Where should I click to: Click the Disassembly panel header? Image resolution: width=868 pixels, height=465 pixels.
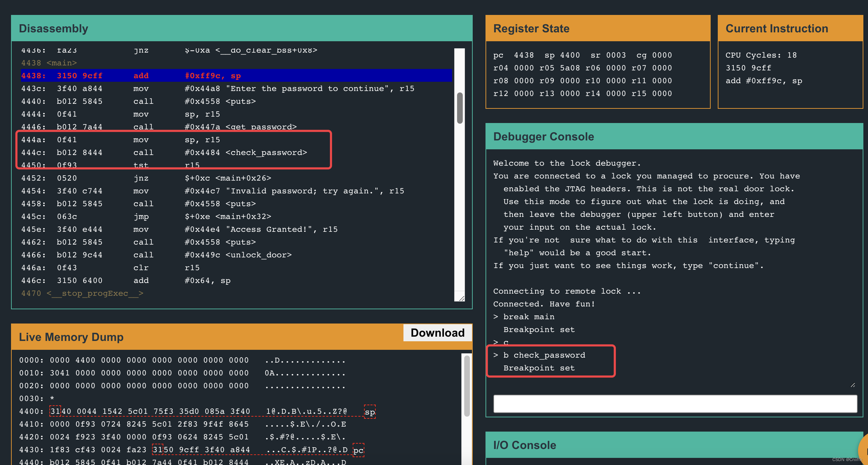tap(242, 28)
